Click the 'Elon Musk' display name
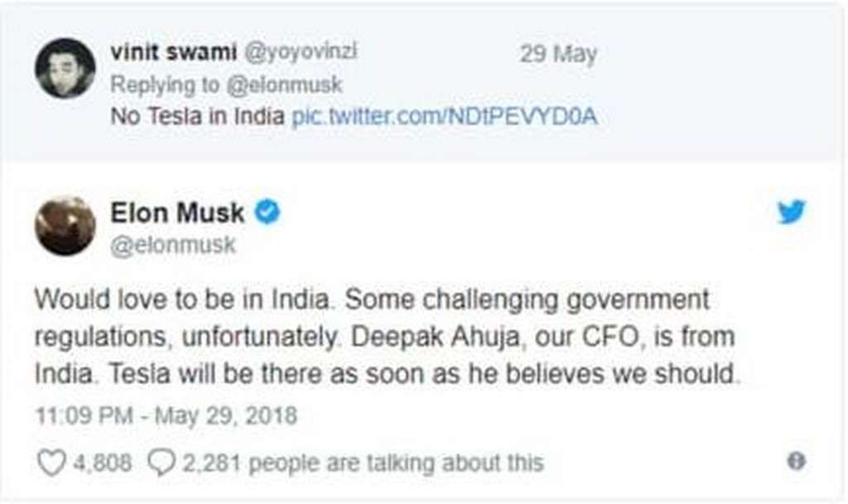The image size is (848, 504). (x=177, y=213)
